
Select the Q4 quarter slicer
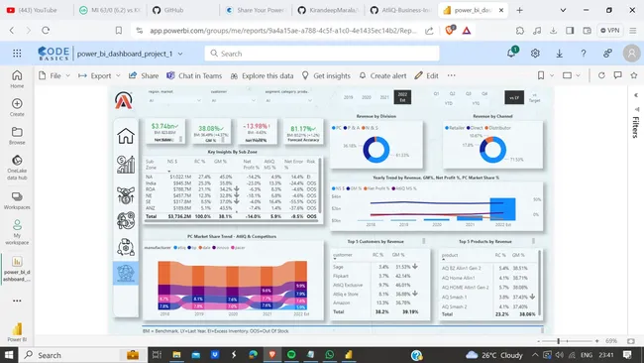(x=484, y=94)
